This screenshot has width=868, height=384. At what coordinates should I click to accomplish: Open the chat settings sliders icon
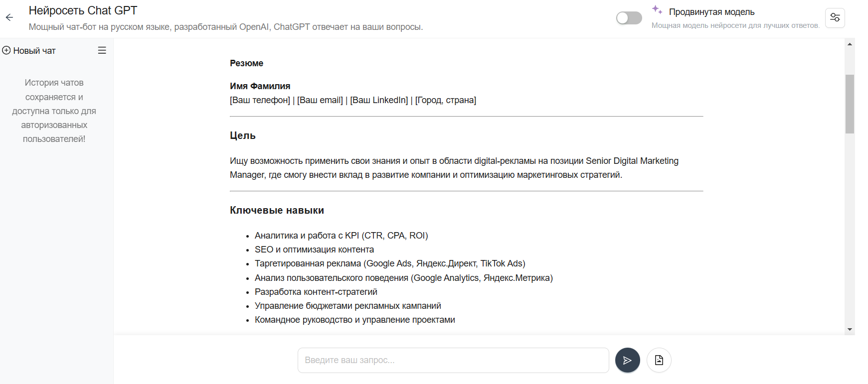[835, 18]
